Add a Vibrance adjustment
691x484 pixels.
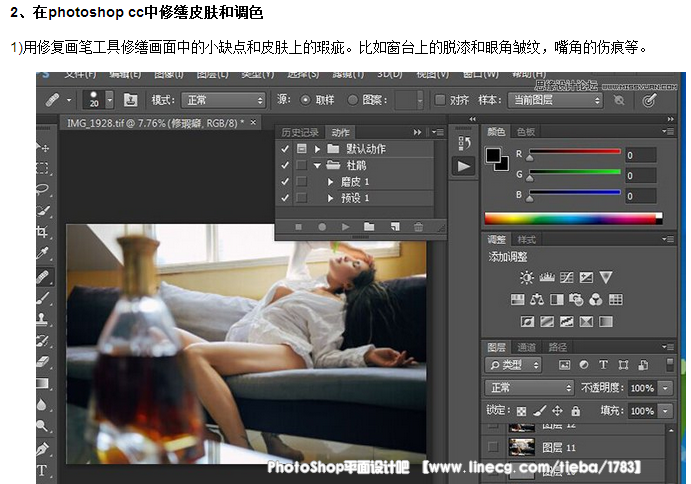[606, 277]
